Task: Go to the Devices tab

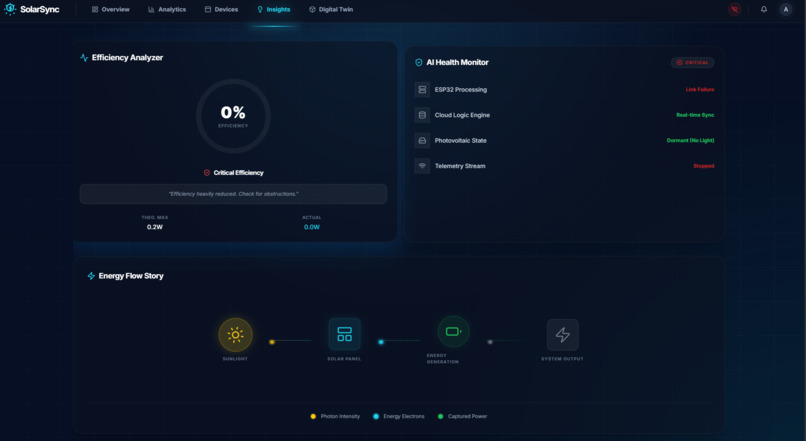Action: [x=222, y=9]
